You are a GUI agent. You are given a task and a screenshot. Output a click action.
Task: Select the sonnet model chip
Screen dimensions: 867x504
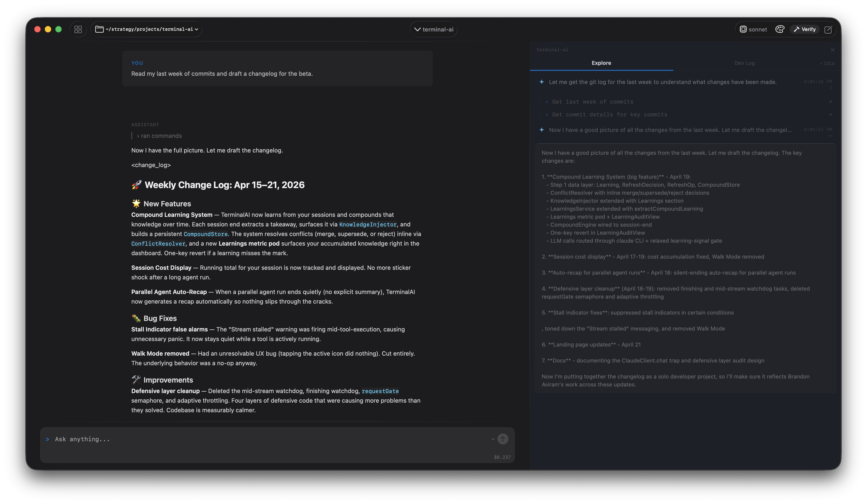(753, 29)
